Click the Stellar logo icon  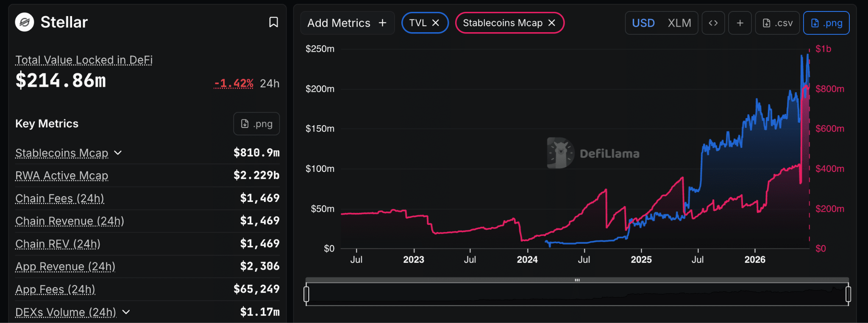point(25,22)
